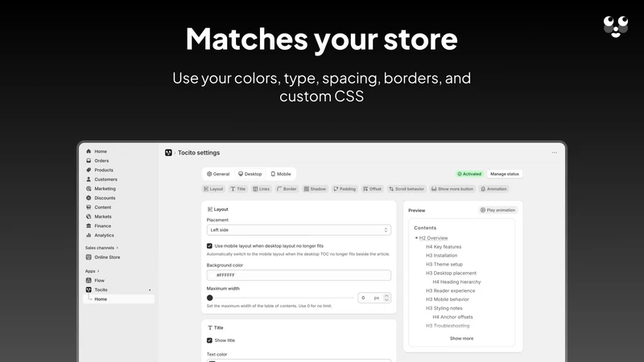Image resolution: width=644 pixels, height=362 pixels.
Task: Click the Tocito app icon in the sidebar
Action: (89, 290)
